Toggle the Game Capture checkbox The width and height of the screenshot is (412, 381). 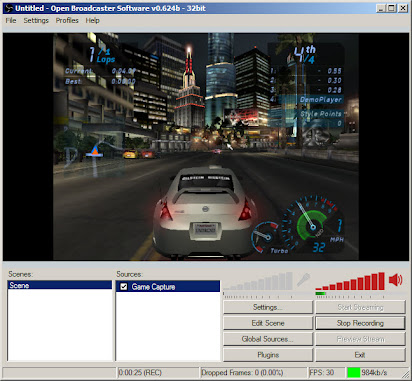(x=124, y=287)
